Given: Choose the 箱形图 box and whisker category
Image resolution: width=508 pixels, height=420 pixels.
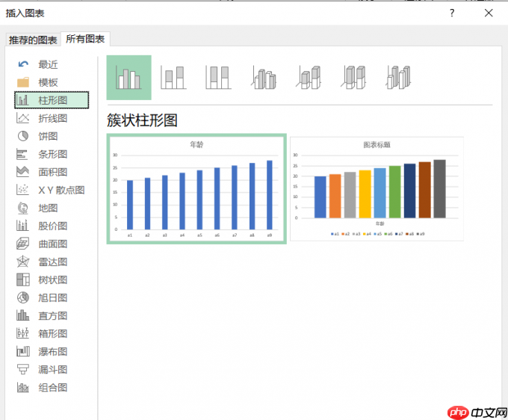Looking at the screenshot, I should pos(52,333).
